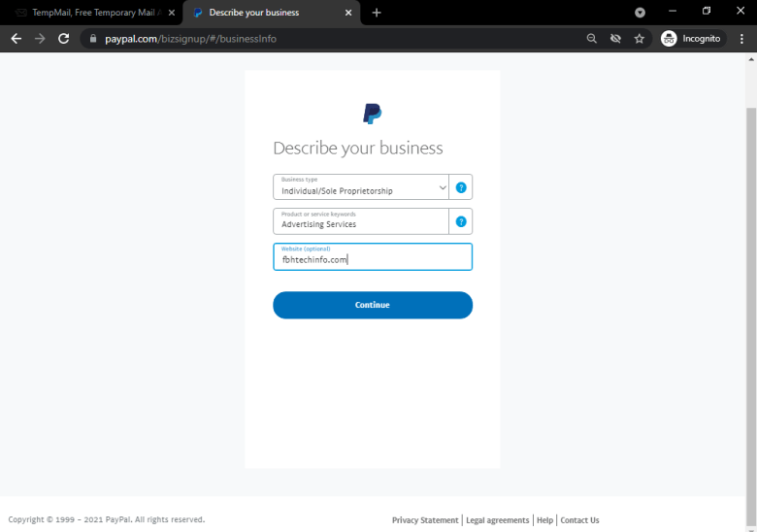Screen dimensions: 757x532
Task: Click the crossed-out eye tracking icon
Action: 615,39
